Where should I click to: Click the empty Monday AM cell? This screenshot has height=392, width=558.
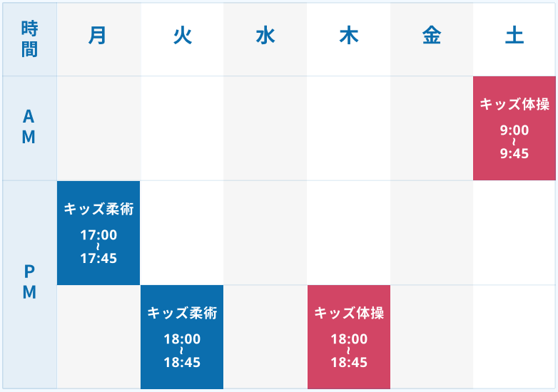click(98, 128)
